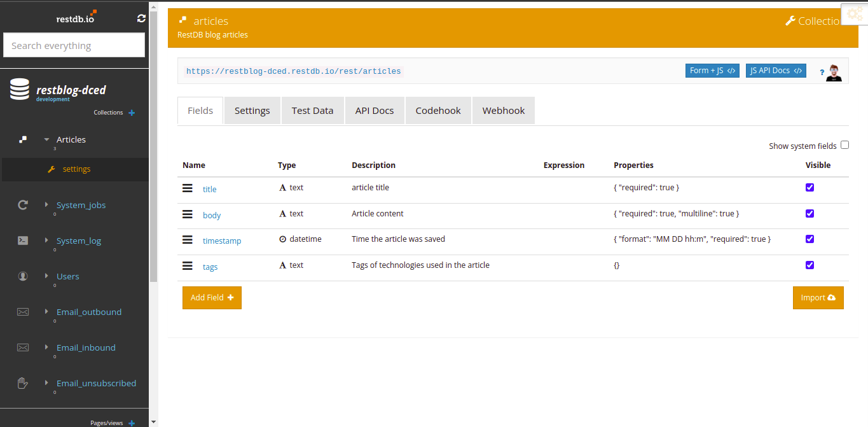Viewport: 868px width, 427px height.
Task: Click the REST URL for articles
Action: click(x=294, y=71)
